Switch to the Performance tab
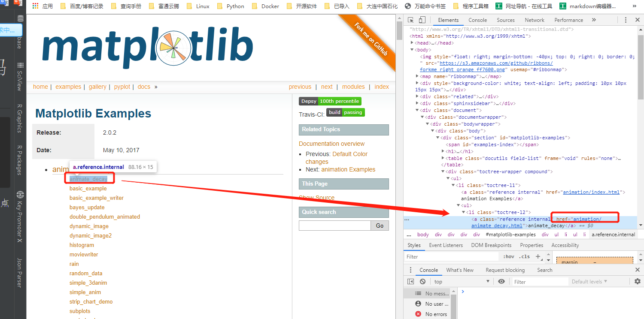Image resolution: width=644 pixels, height=319 pixels. point(569,20)
